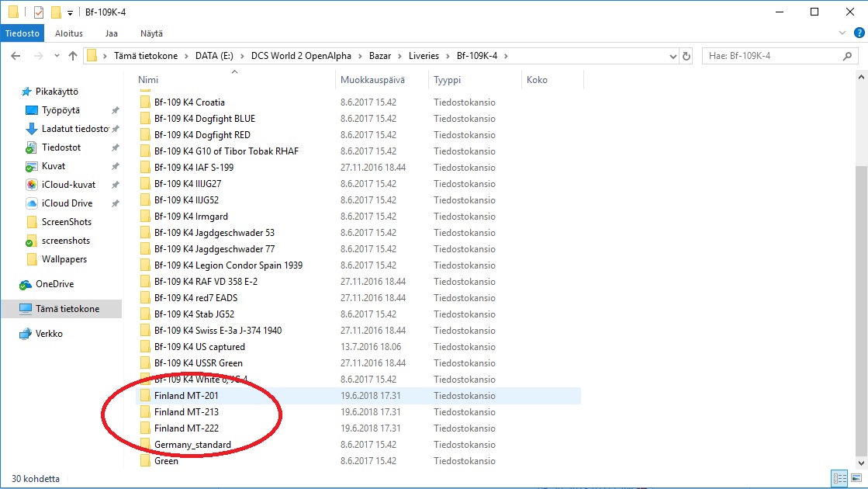
Task: Click the search magnifier icon
Action: tap(847, 56)
